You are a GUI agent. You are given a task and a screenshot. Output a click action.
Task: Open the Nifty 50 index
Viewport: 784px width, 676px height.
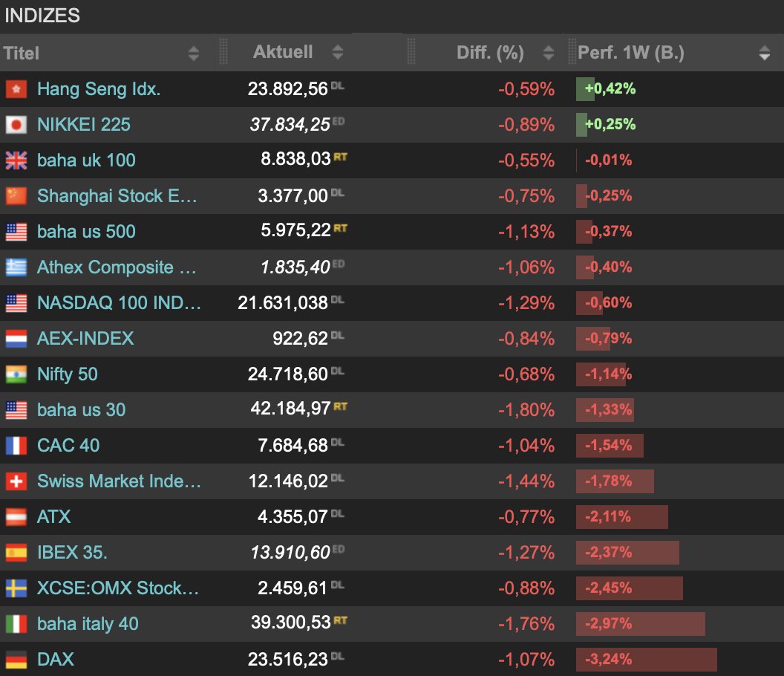click(x=68, y=374)
